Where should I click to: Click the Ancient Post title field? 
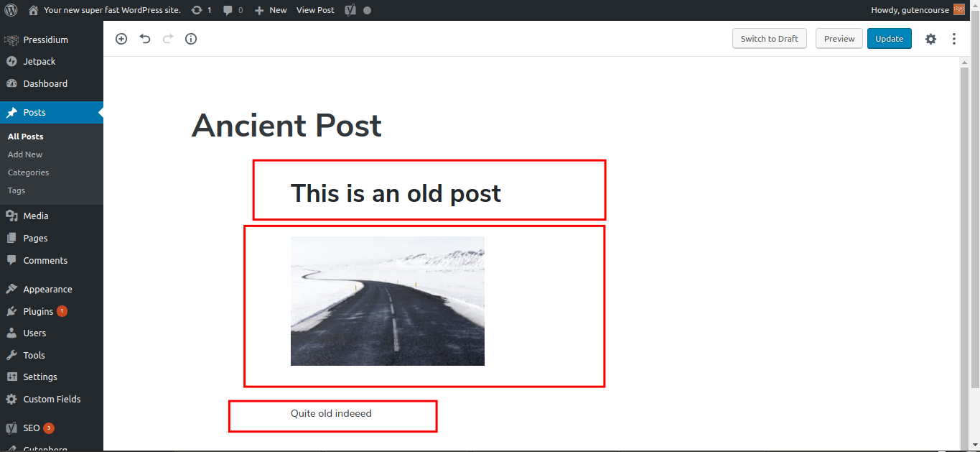[286, 126]
